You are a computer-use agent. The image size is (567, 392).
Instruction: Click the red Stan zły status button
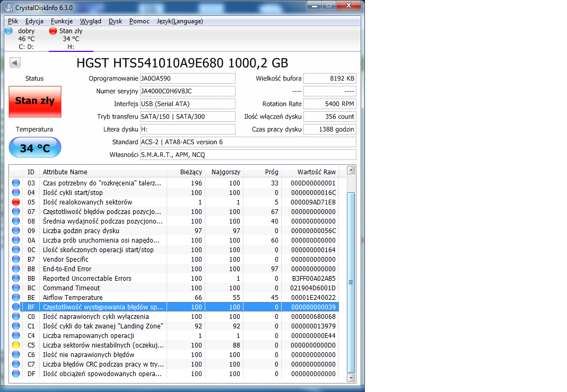(35, 102)
